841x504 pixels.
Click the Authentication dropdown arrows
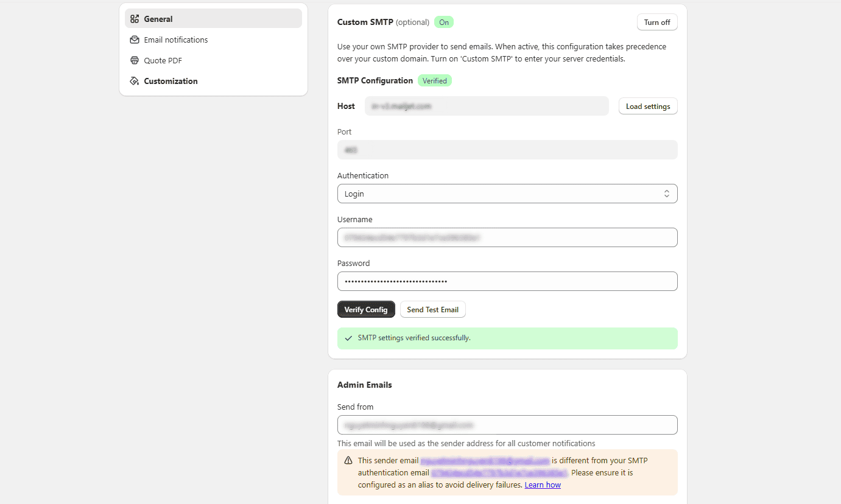coord(667,194)
